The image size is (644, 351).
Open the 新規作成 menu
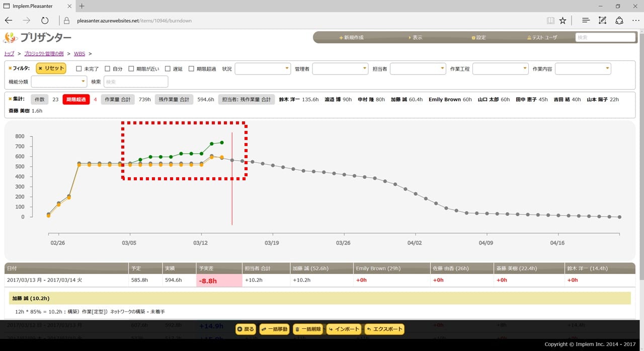point(351,38)
